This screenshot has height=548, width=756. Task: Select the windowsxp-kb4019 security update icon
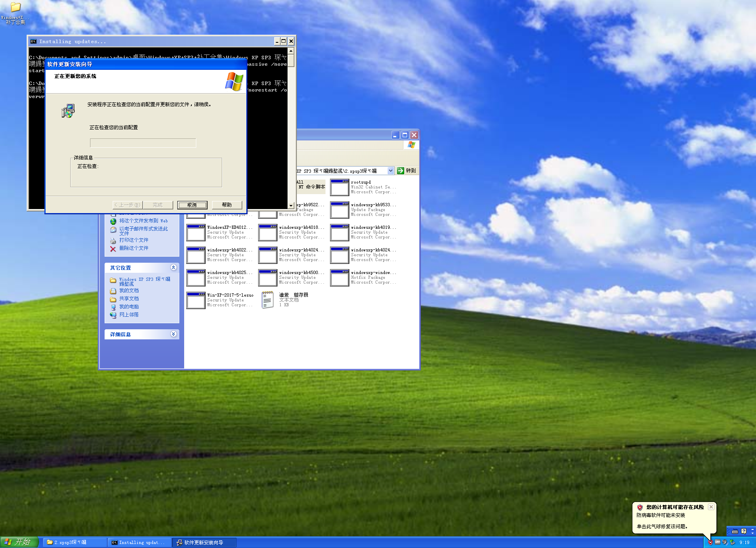click(x=340, y=232)
